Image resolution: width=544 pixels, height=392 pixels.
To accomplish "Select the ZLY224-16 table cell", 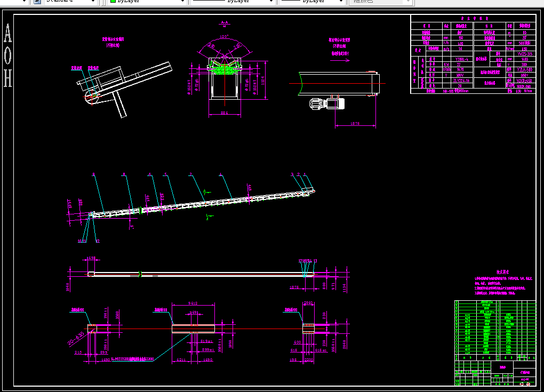I will (x=461, y=81).
